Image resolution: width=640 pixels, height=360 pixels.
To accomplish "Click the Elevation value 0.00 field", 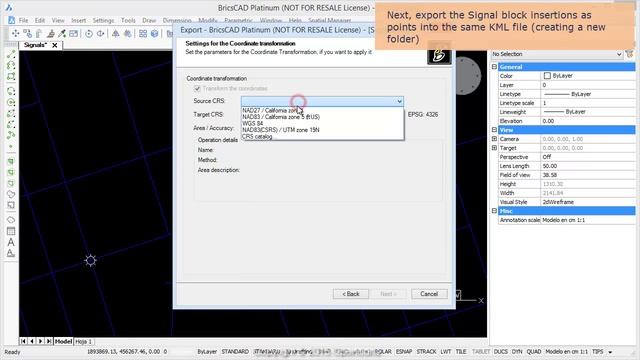I will [x=588, y=121].
